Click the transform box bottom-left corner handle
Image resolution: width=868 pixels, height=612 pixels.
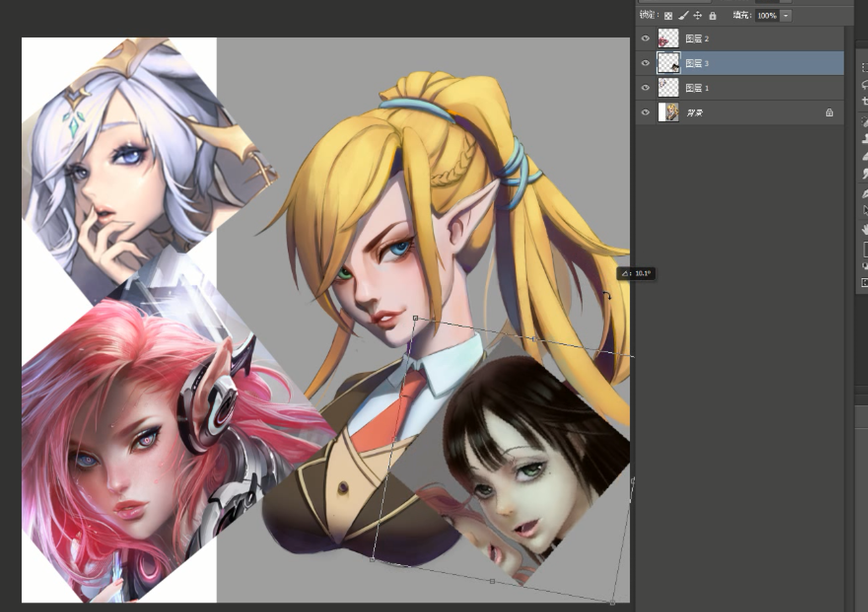pyautogui.click(x=372, y=560)
